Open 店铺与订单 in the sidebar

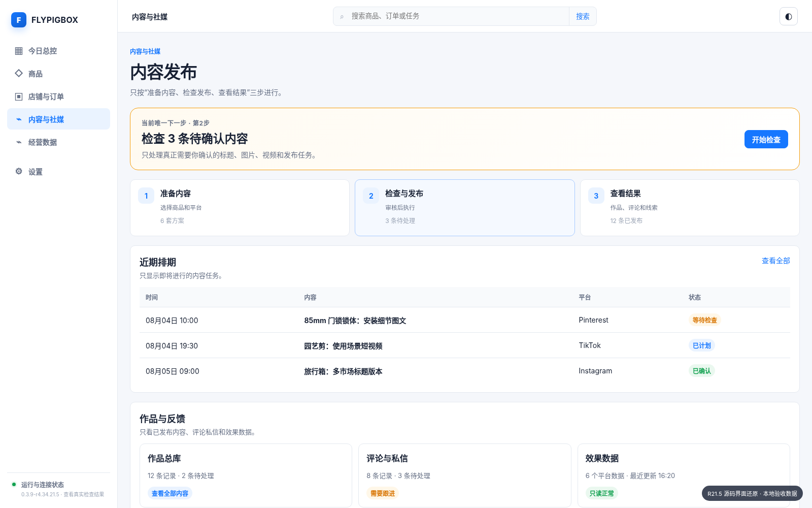[x=58, y=97]
